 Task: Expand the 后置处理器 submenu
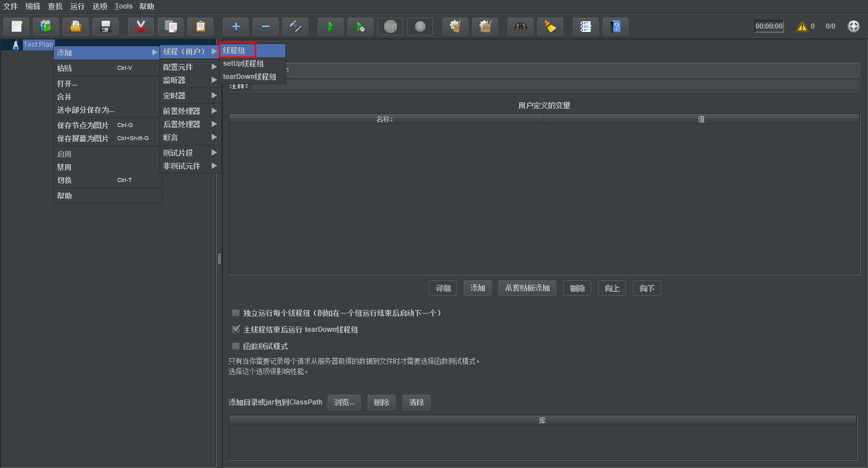coord(190,124)
